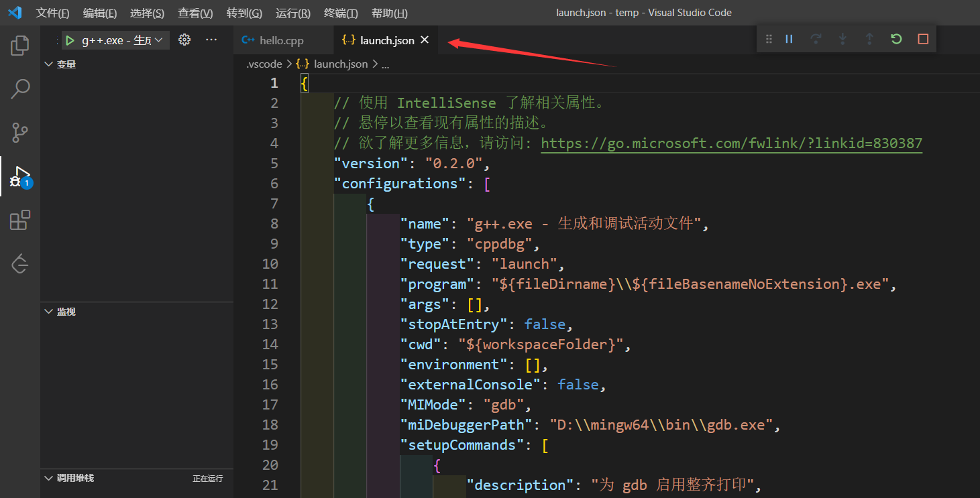The width and height of the screenshot is (980, 498).
Task: Click the "version" key on line 5
Action: pyautogui.click(x=371, y=164)
